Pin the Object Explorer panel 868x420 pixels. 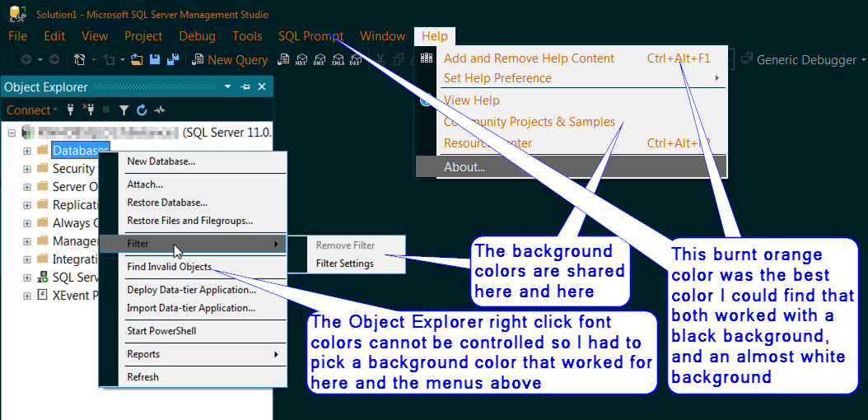pyautogui.click(x=245, y=86)
